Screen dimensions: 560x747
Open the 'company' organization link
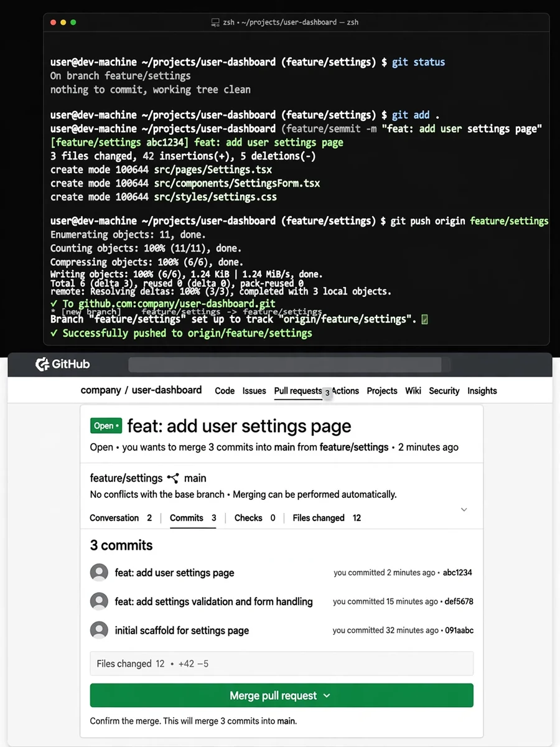(x=101, y=390)
